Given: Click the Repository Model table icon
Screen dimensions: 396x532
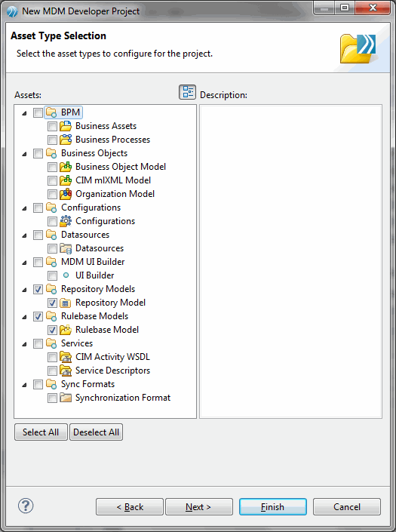Looking at the screenshot, I should pyautogui.click(x=66, y=303).
